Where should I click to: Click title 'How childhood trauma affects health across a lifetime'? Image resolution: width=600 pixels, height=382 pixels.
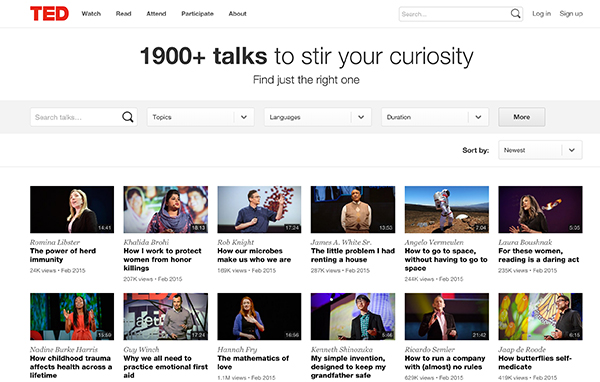pyautogui.click(x=71, y=367)
